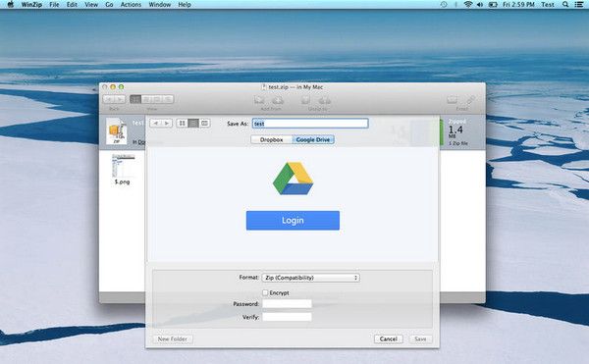Go back in the save dialog navigation

155,123
